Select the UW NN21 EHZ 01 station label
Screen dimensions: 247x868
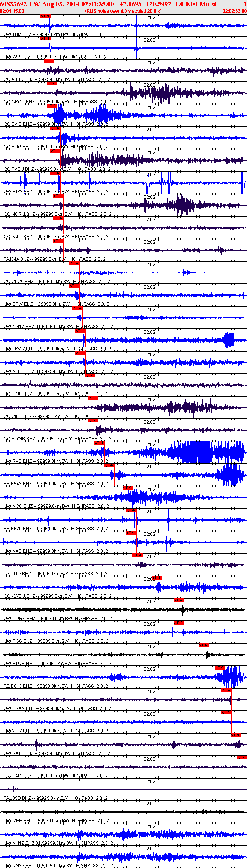(58, 371)
